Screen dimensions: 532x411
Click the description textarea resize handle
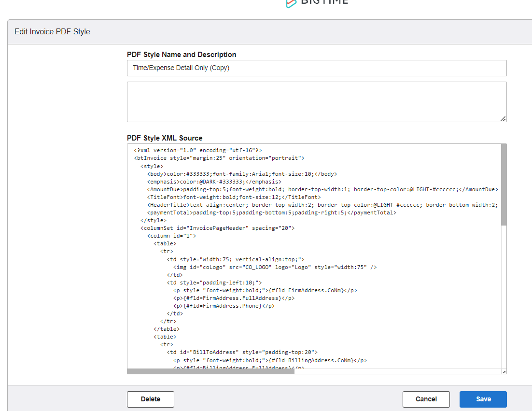503,119
